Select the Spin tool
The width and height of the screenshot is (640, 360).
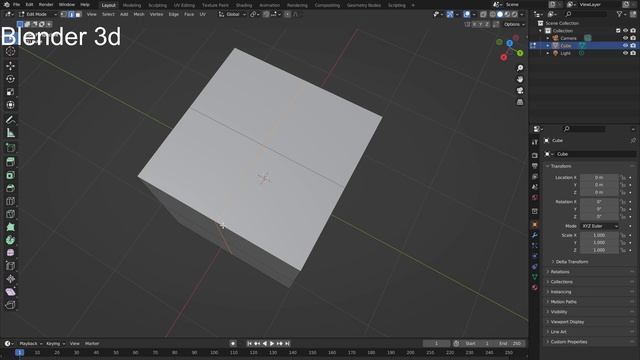[11, 240]
